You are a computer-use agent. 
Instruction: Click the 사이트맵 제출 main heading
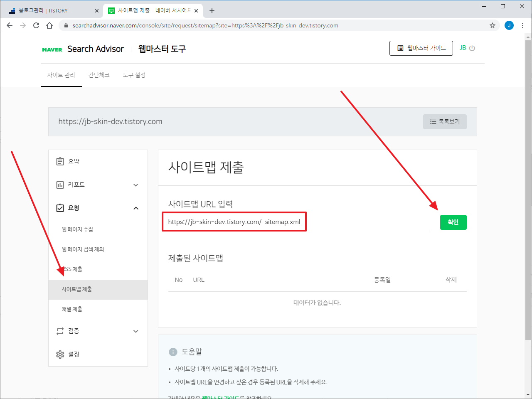click(206, 167)
